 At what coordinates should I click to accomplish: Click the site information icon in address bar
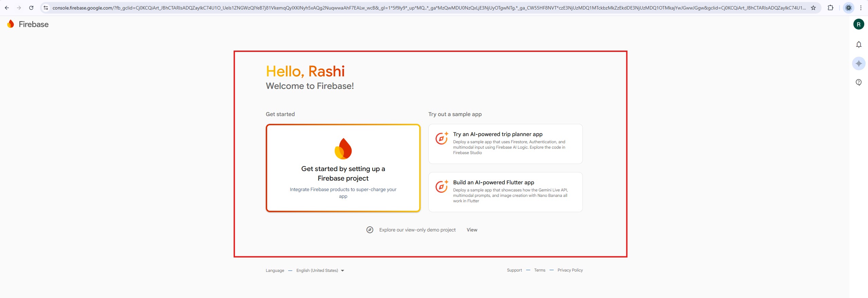(x=46, y=8)
